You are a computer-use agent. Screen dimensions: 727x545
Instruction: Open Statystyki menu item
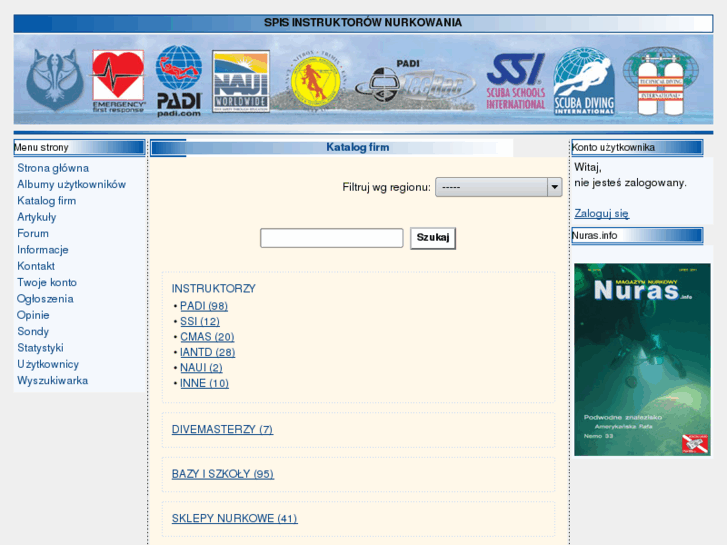[40, 347]
